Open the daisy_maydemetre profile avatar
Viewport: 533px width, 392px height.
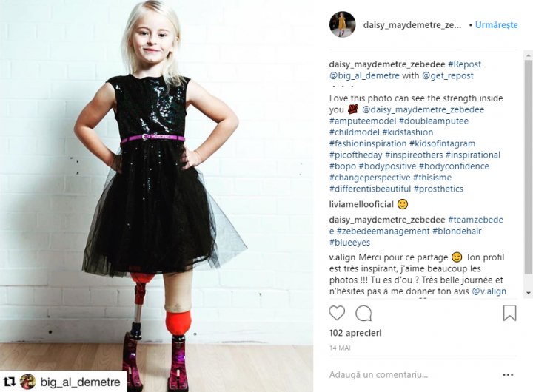(x=342, y=24)
